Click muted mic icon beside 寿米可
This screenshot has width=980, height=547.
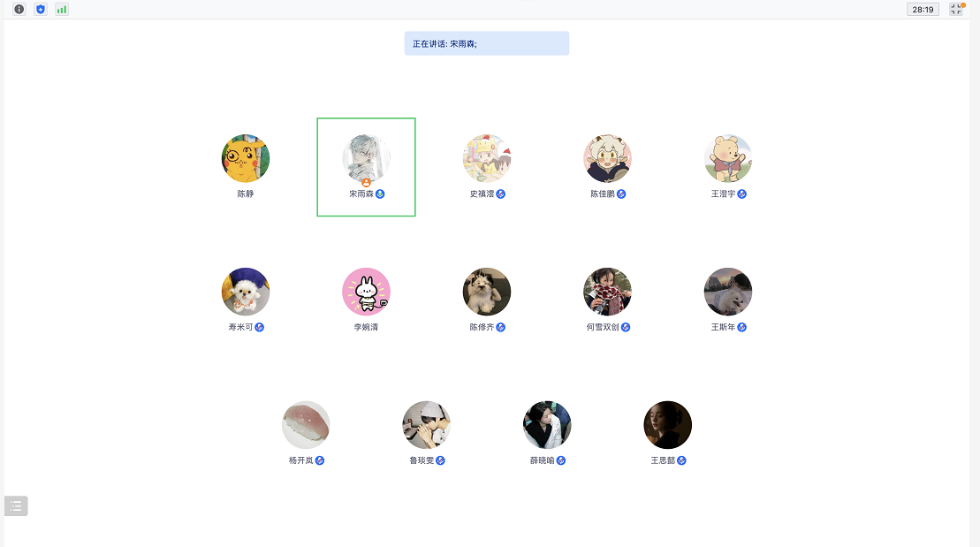click(x=260, y=327)
